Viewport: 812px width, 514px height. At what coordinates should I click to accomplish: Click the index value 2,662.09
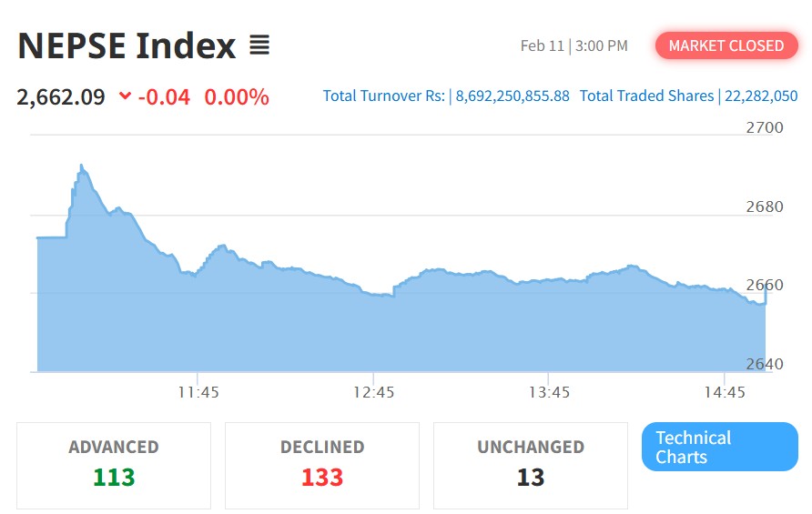[x=61, y=96]
